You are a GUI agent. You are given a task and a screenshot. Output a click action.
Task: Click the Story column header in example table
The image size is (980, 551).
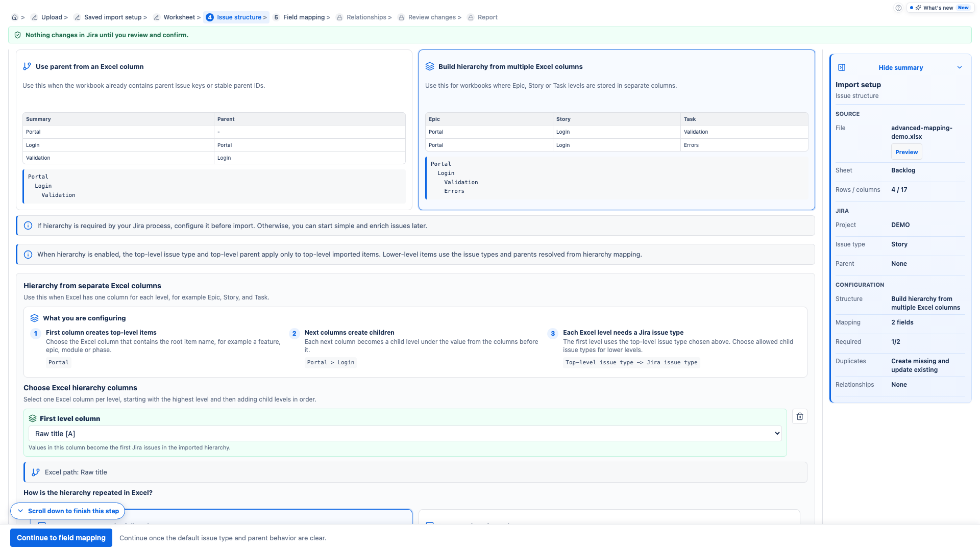point(617,119)
